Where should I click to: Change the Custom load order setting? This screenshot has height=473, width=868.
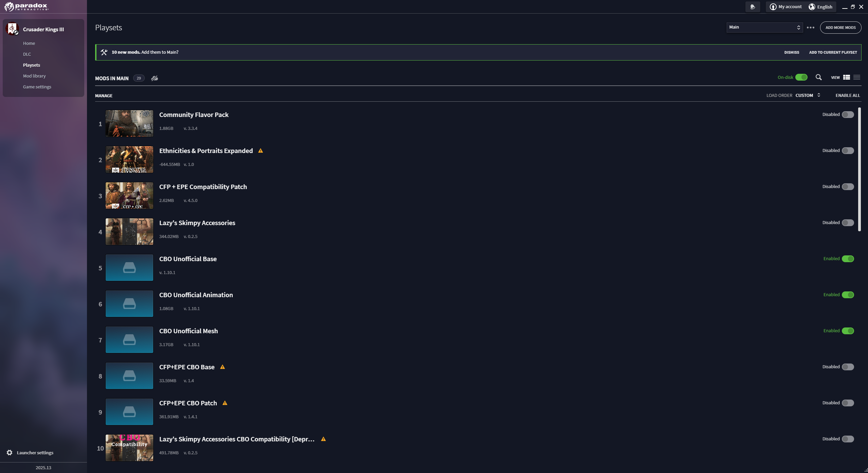pyautogui.click(x=808, y=95)
